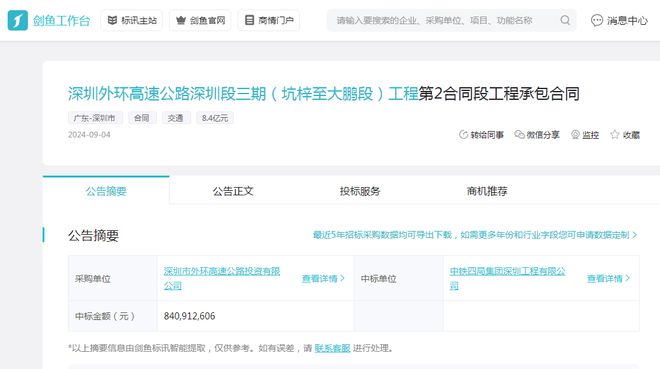The image size is (660, 369).
Task: Click the 采购单位 label cell
Action: coord(112,278)
